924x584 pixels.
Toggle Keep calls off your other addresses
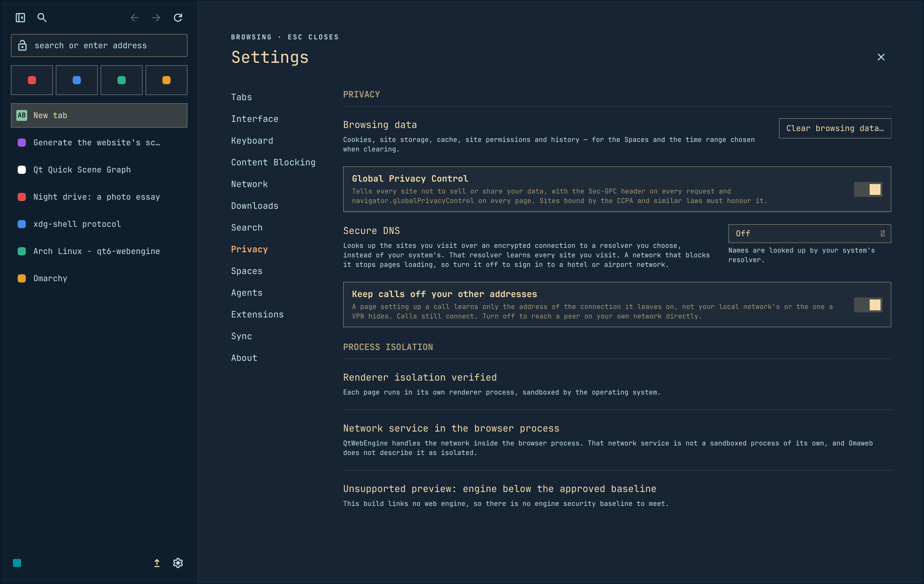coord(868,305)
